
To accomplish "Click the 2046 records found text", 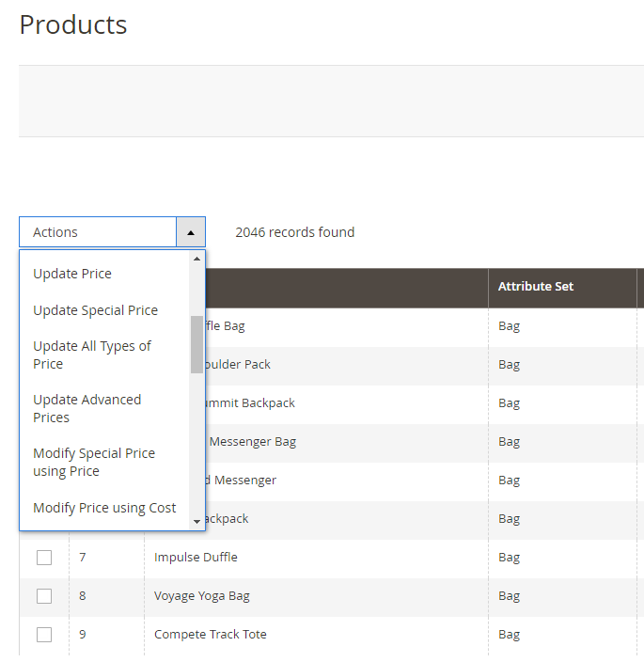I will coord(294,232).
